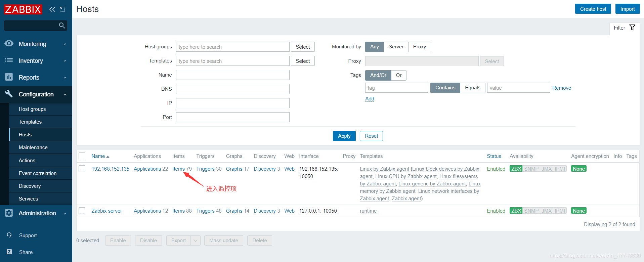Click the Administration gear icon
The image size is (644, 262).
point(9,213)
